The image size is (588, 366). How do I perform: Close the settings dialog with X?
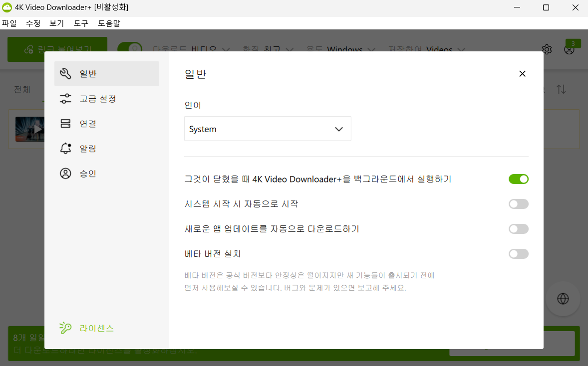coord(523,74)
